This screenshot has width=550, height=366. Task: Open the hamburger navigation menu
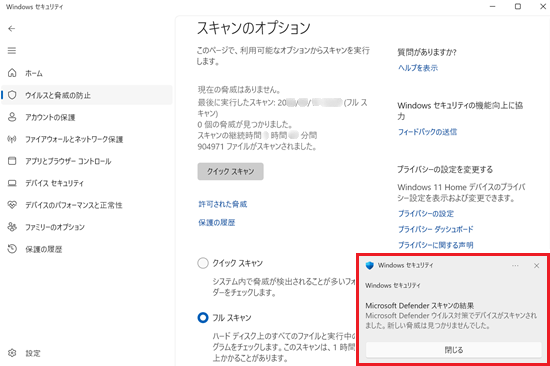12,51
